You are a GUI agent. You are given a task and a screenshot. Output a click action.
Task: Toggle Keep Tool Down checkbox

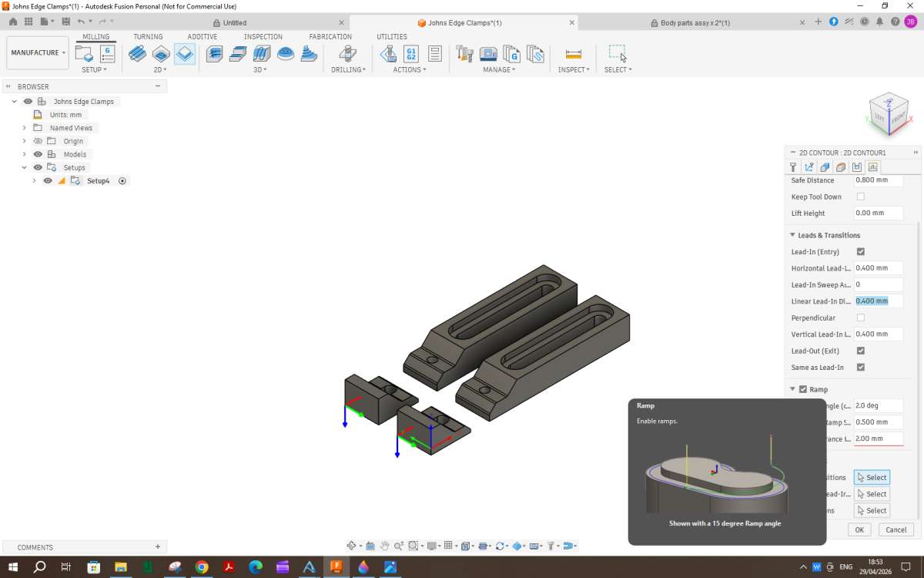coord(861,197)
